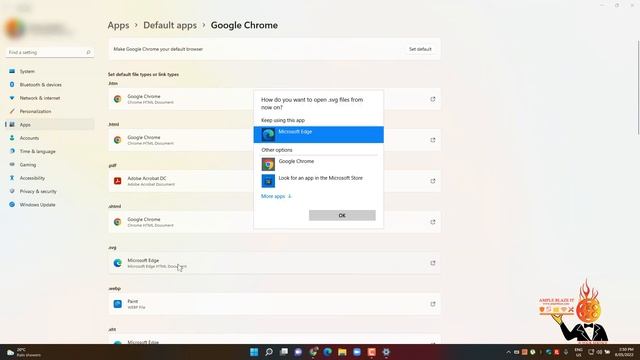Open Accounts settings
The width and height of the screenshot is (640, 360).
pos(49,138)
